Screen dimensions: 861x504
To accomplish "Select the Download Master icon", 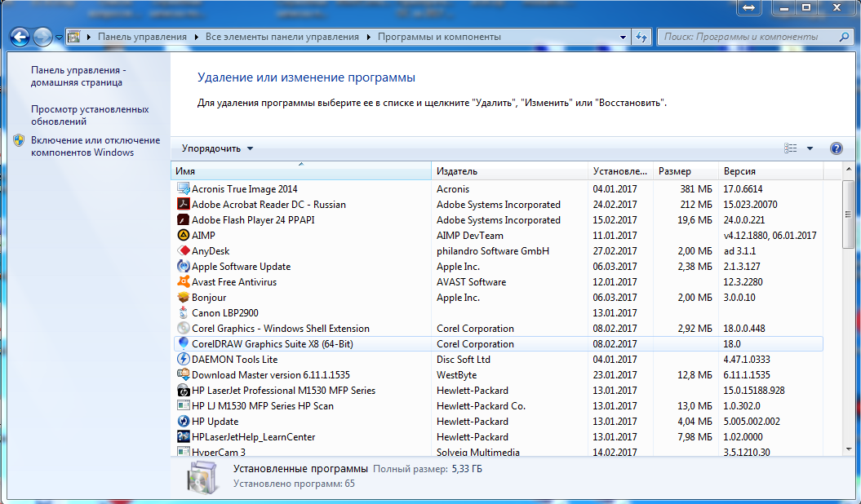I will point(184,375).
